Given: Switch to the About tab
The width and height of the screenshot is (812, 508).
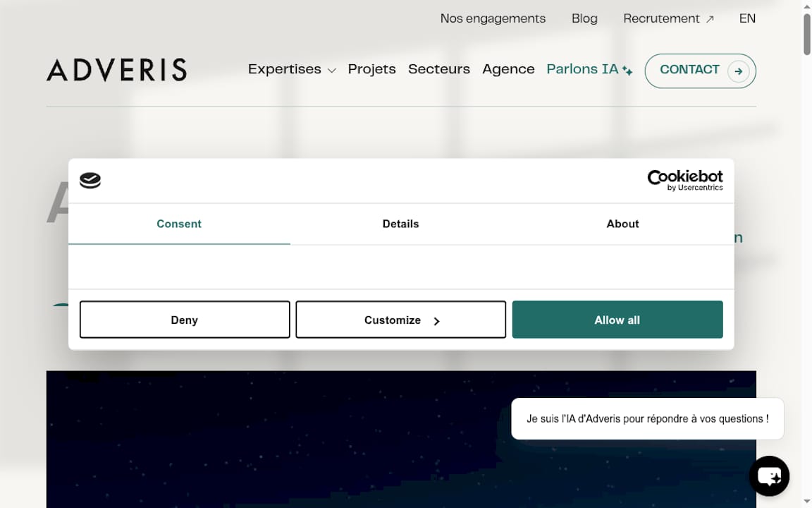Looking at the screenshot, I should 622,224.
